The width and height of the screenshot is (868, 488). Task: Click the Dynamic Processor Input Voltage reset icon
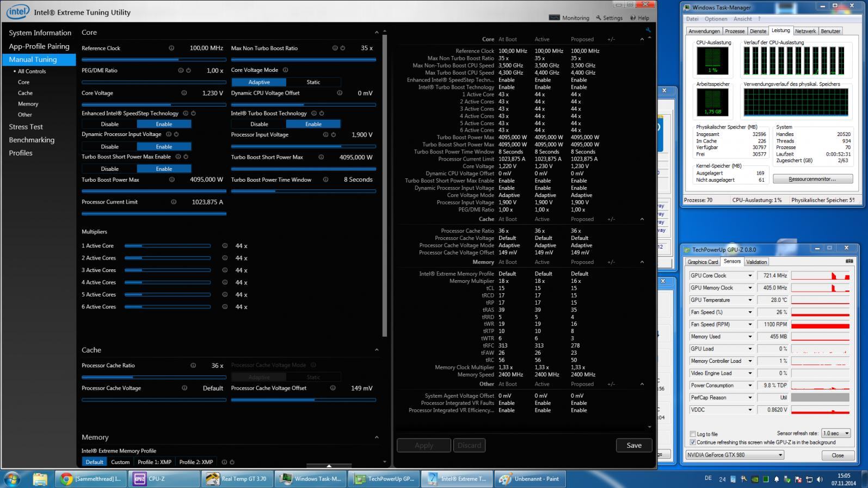[176, 134]
